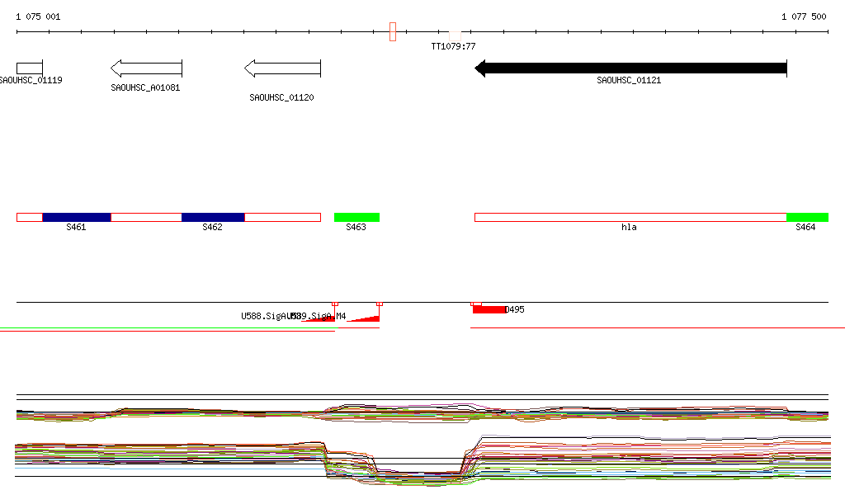This screenshot has height=504, width=845.
Task: Select the white hla segment bar
Action: click(x=630, y=217)
